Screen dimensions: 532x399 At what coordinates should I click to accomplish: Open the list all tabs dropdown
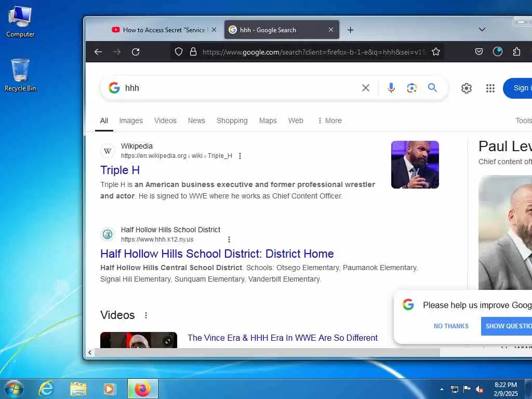(x=482, y=30)
